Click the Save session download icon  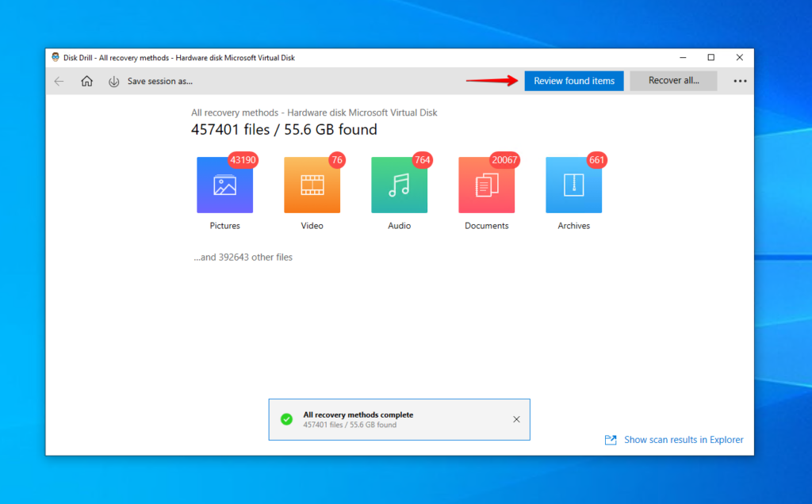click(x=113, y=80)
